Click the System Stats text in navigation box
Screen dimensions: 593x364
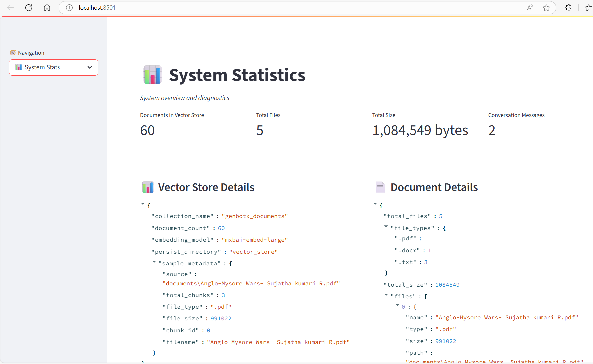pos(42,67)
